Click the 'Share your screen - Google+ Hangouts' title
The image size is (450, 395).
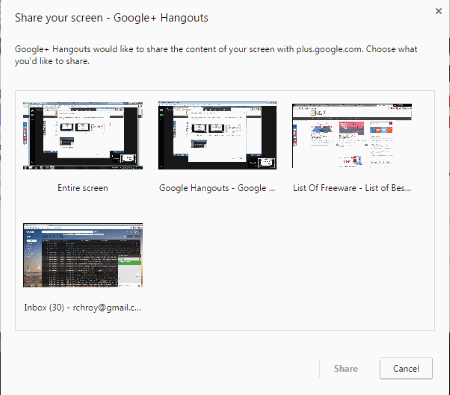(111, 18)
